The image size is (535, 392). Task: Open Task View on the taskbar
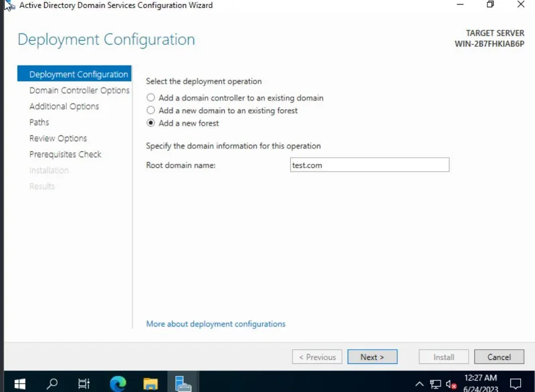point(84,383)
